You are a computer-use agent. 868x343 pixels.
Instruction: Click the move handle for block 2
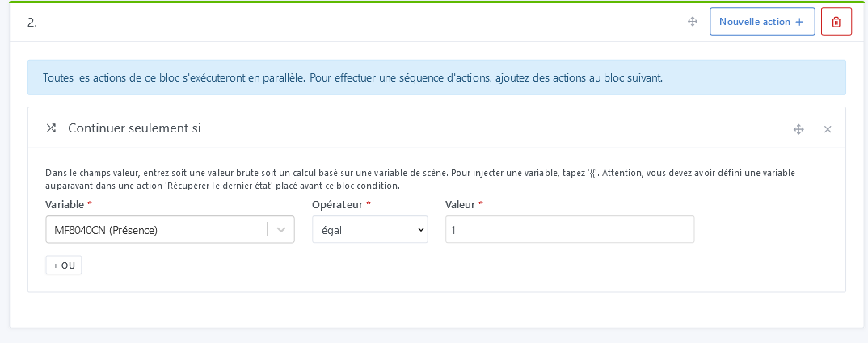click(693, 22)
